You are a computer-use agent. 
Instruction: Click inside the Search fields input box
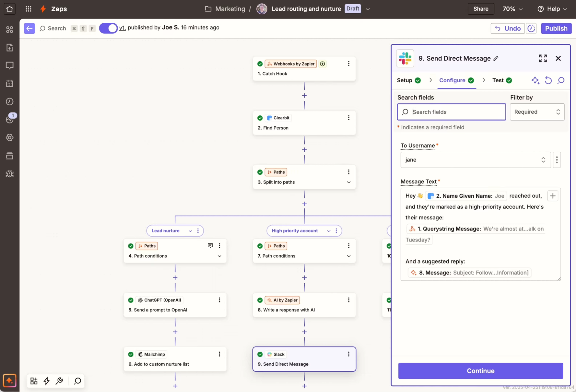(451, 112)
